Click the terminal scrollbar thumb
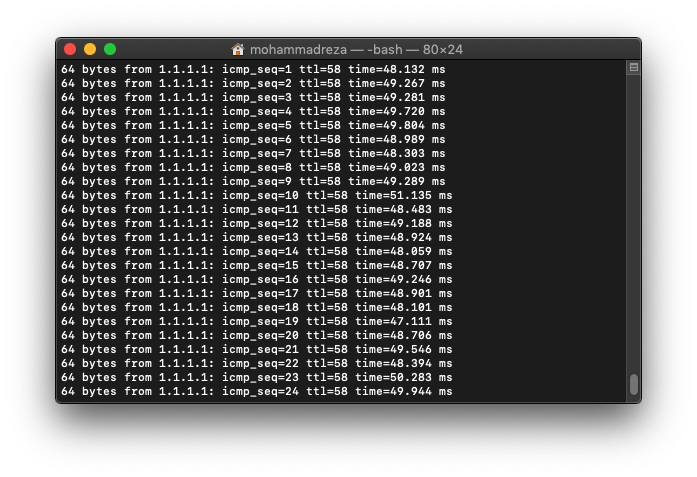 tap(634, 384)
